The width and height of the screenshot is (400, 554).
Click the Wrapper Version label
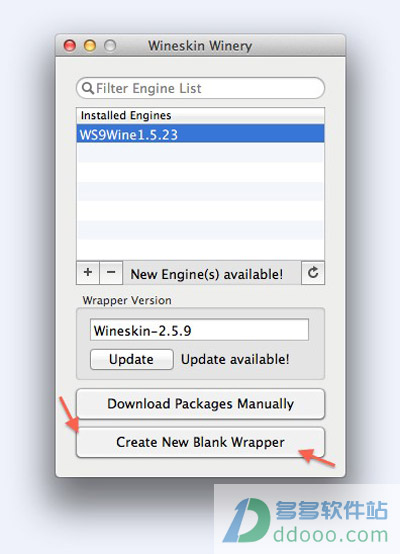pyautogui.click(x=127, y=300)
